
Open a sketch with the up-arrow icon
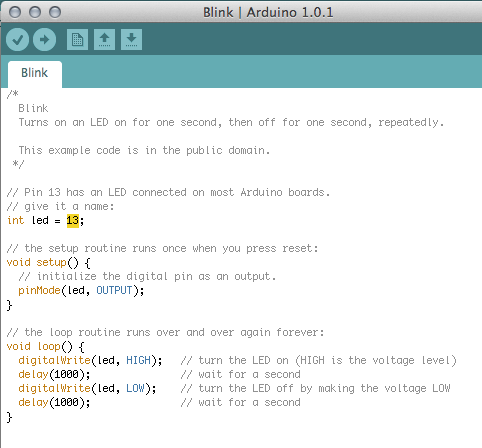pyautogui.click(x=104, y=40)
